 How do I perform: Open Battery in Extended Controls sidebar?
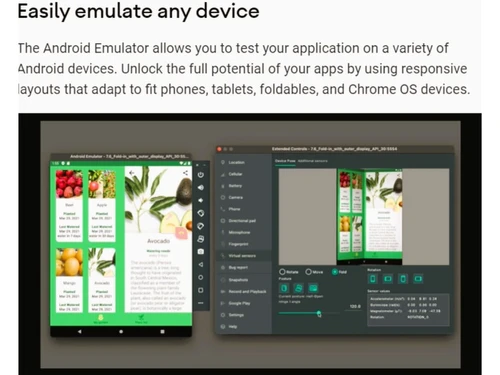(244, 186)
